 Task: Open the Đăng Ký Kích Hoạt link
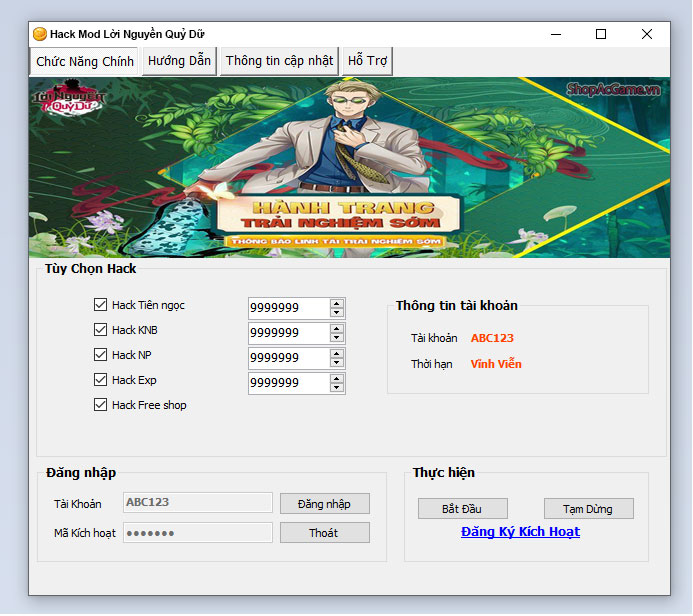pos(520,532)
